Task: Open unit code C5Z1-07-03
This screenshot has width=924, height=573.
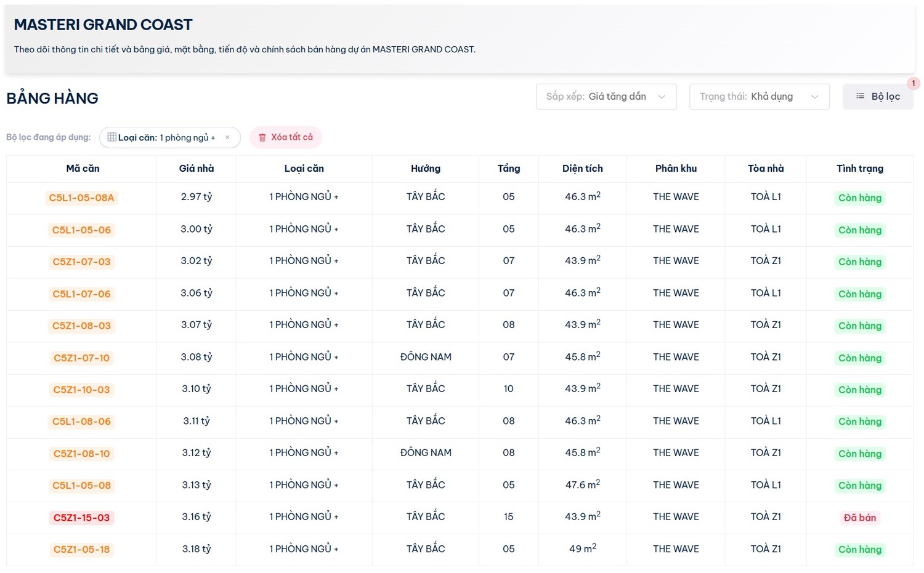Action: point(82,262)
